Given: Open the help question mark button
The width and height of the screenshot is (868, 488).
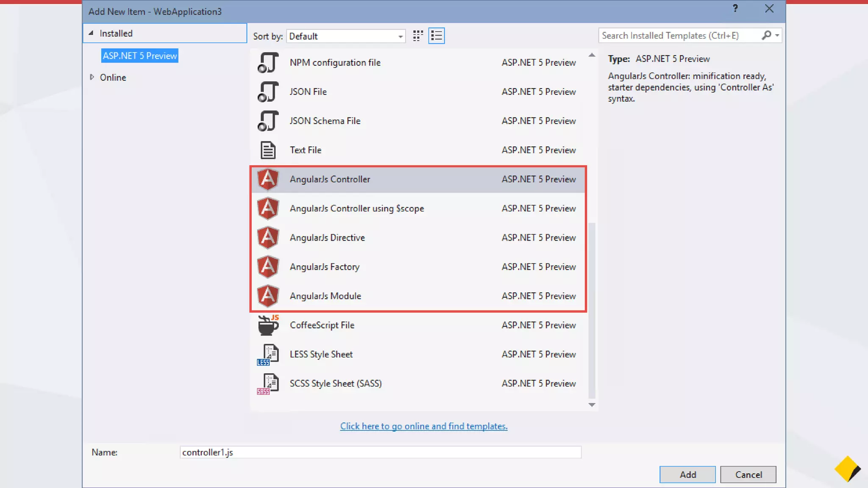Looking at the screenshot, I should coord(735,8).
